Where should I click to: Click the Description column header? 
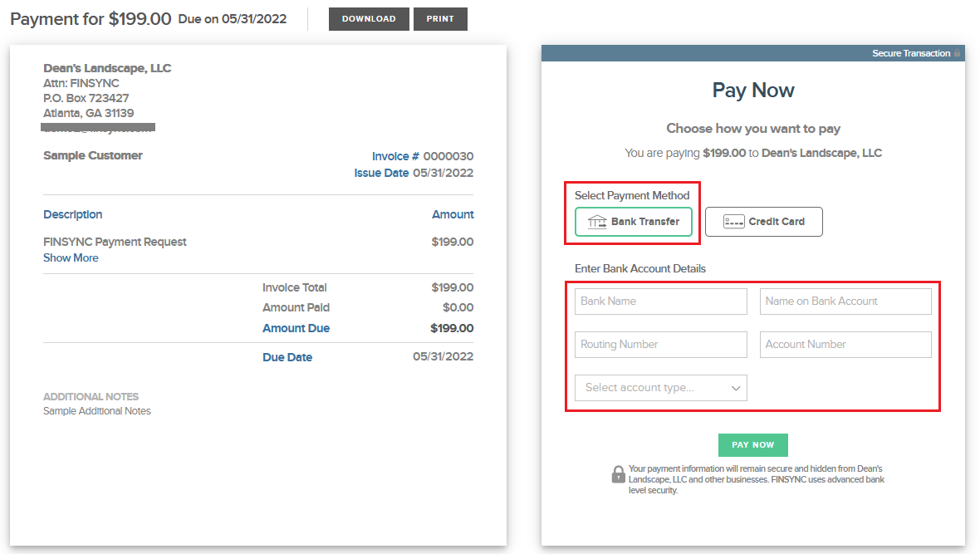click(72, 214)
